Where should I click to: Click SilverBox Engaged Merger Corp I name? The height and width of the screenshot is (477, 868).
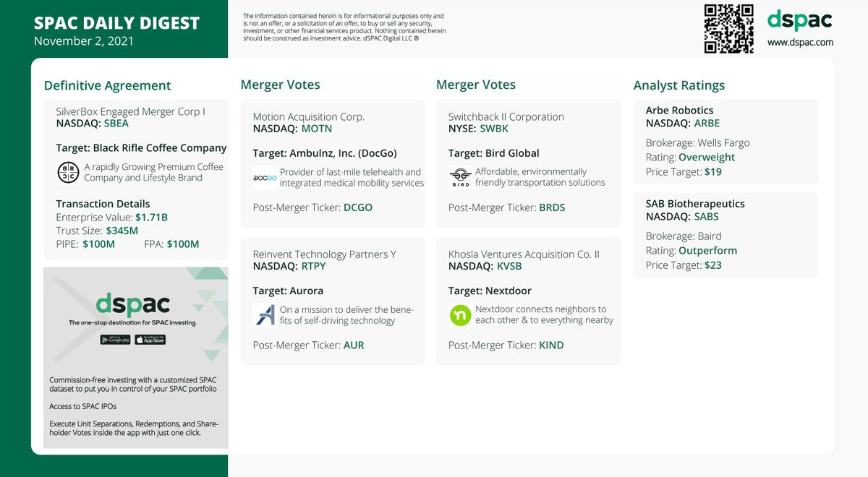click(131, 111)
